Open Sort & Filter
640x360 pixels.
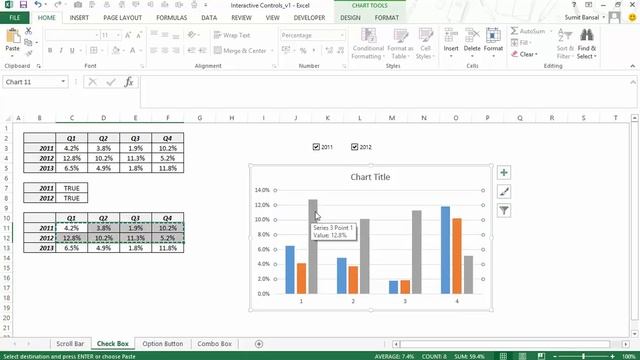(x=565, y=44)
